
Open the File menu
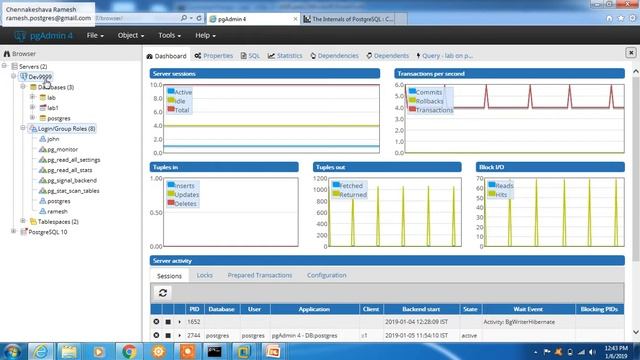pos(95,36)
